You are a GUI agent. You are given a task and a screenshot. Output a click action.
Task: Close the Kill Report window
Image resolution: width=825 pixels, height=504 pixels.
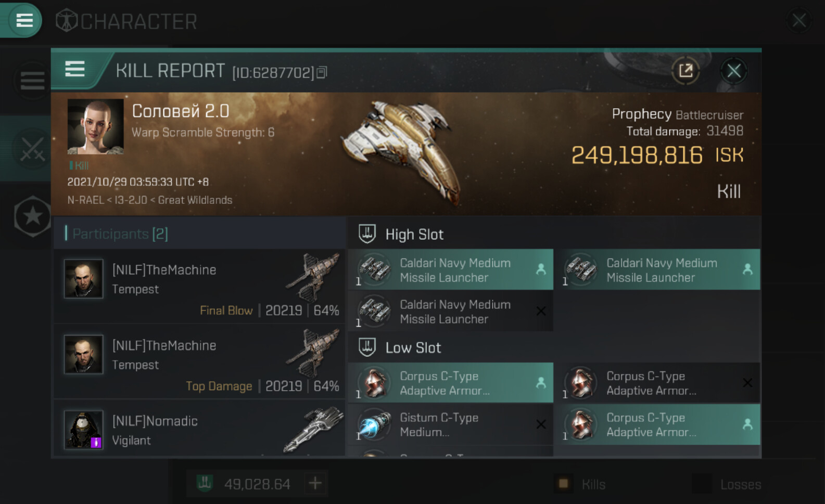pos(733,70)
